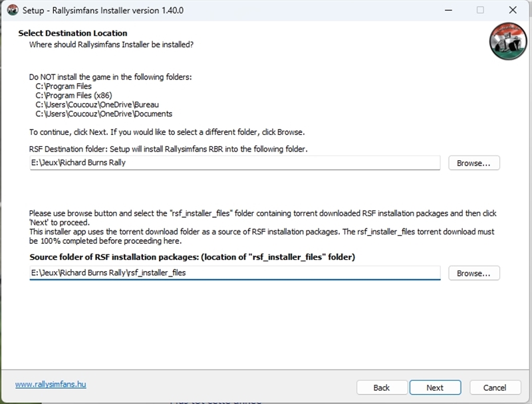Go Back to the previous setup step
Screen dimensions: 532x404
click(x=382, y=387)
